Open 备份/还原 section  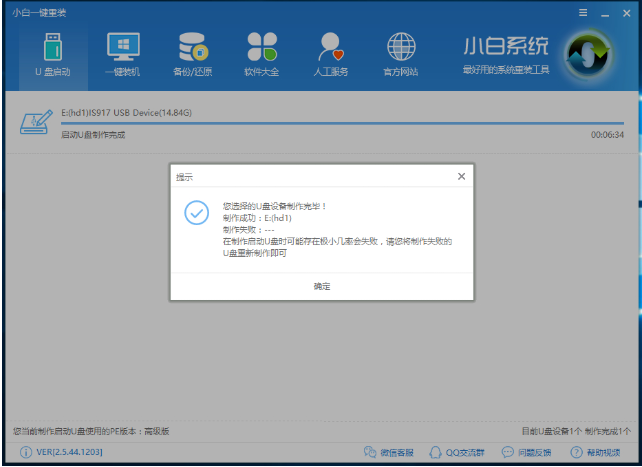[192, 55]
